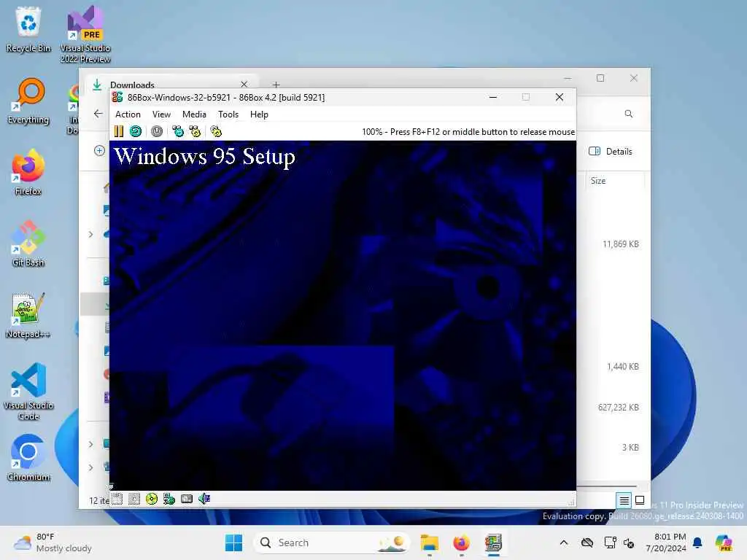Close the 86Box window
The width and height of the screenshot is (747, 560).
pos(560,97)
